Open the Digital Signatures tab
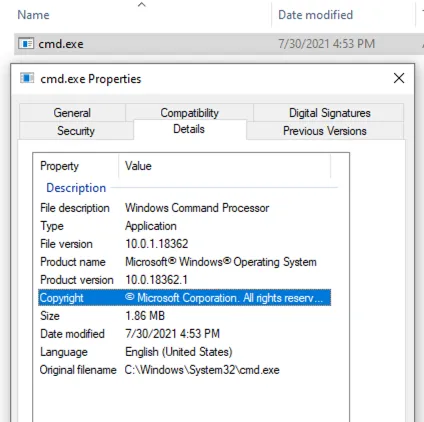Image resolution: width=424 pixels, height=422 pixels. 329,113
